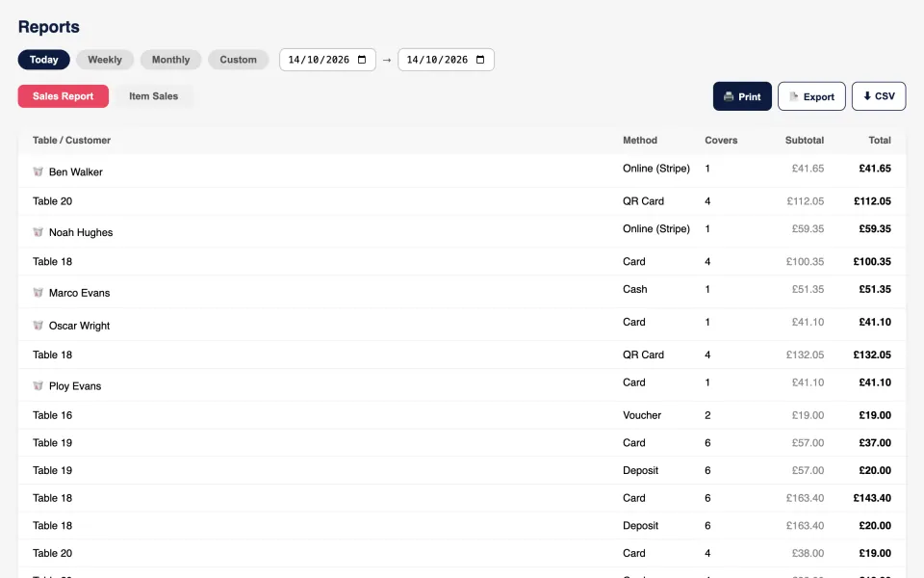
Task: Click the £59.35 total amount
Action: click(x=875, y=229)
